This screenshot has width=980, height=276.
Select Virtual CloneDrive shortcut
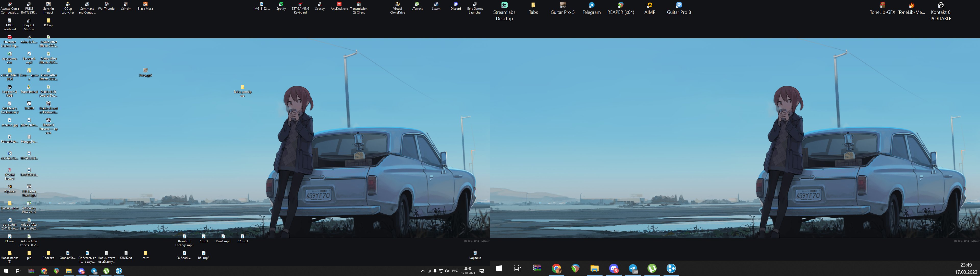397,8
